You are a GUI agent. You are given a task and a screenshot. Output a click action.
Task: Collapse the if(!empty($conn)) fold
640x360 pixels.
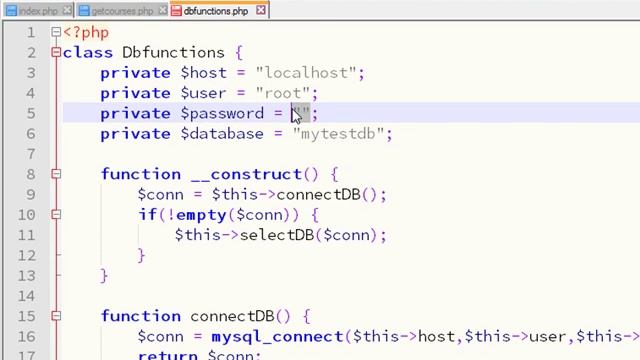[56, 214]
